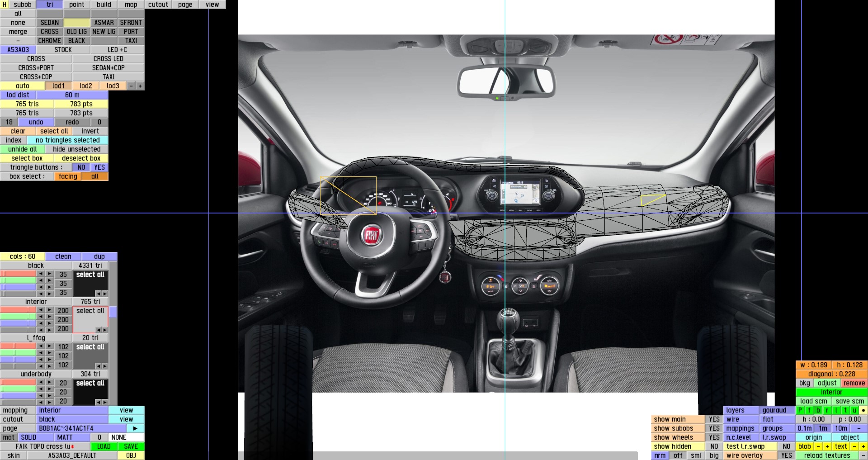This screenshot has width=868, height=460.
Task: Open the cutout tab
Action: pos(158,5)
